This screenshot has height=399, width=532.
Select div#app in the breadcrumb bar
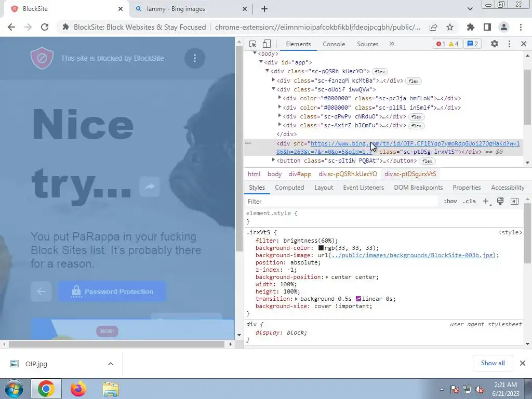pos(300,174)
